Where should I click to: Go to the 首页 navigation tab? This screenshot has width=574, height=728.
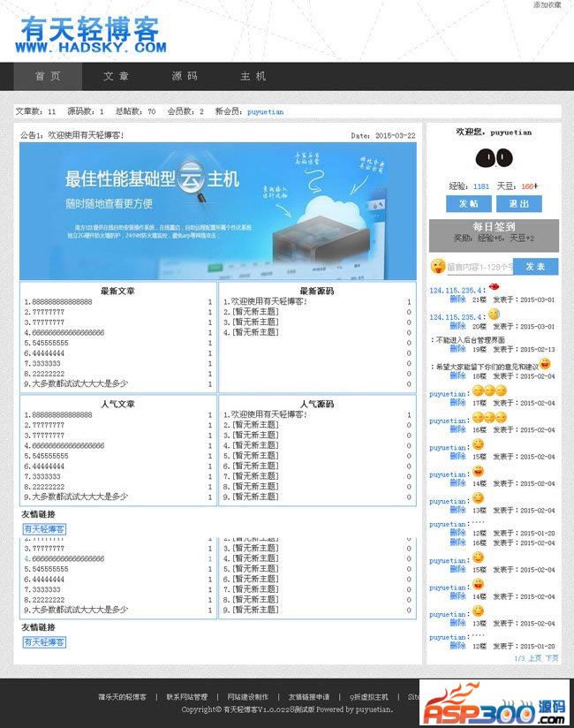pos(48,76)
